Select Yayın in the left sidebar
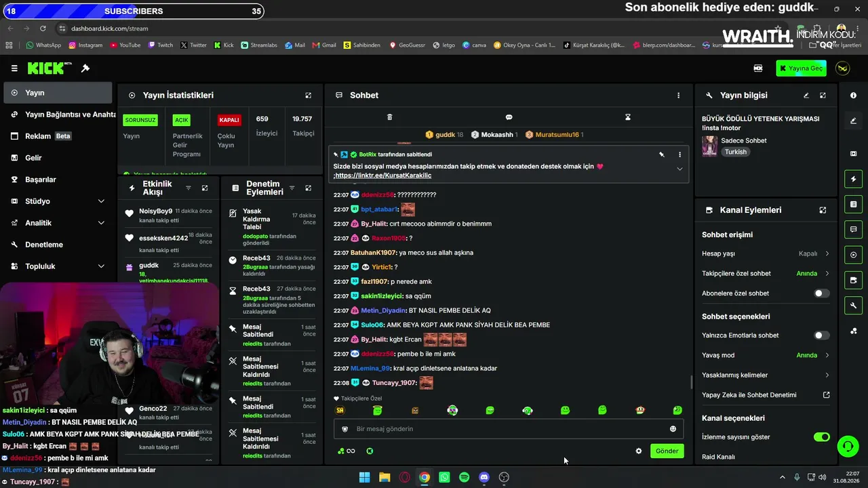This screenshot has height=488, width=868. (57, 93)
